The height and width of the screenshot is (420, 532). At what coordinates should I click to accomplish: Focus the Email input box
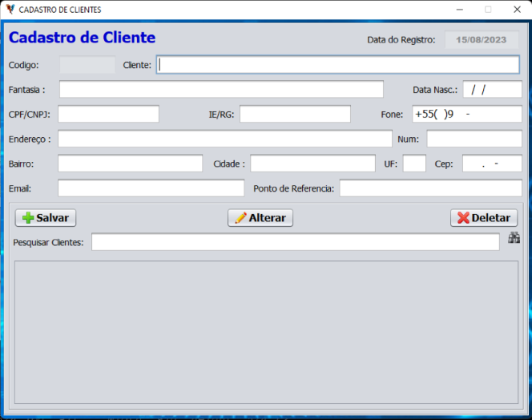tap(151, 188)
